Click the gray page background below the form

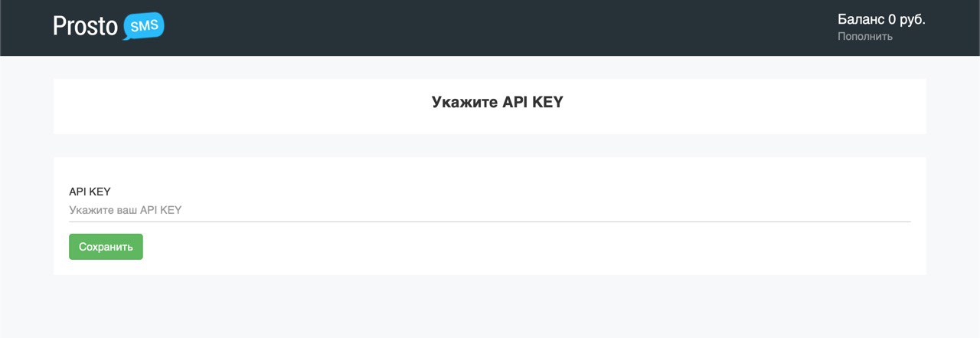[x=490, y=307]
